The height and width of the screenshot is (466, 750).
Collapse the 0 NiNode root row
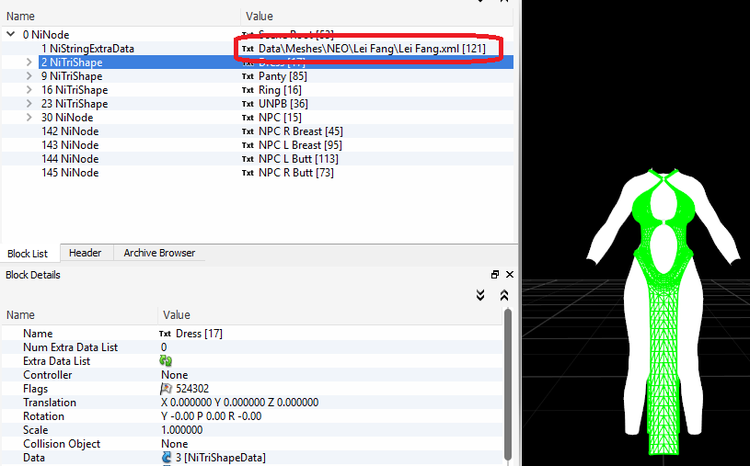tap(11, 34)
